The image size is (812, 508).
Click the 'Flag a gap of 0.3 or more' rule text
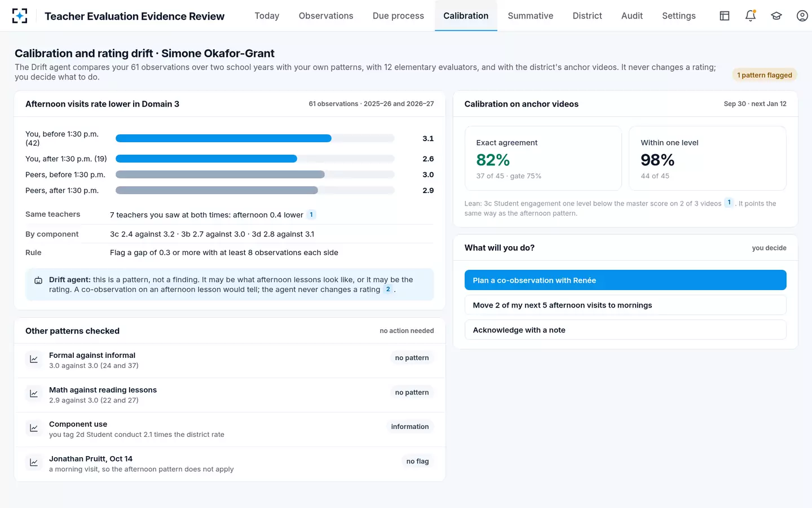coord(224,252)
